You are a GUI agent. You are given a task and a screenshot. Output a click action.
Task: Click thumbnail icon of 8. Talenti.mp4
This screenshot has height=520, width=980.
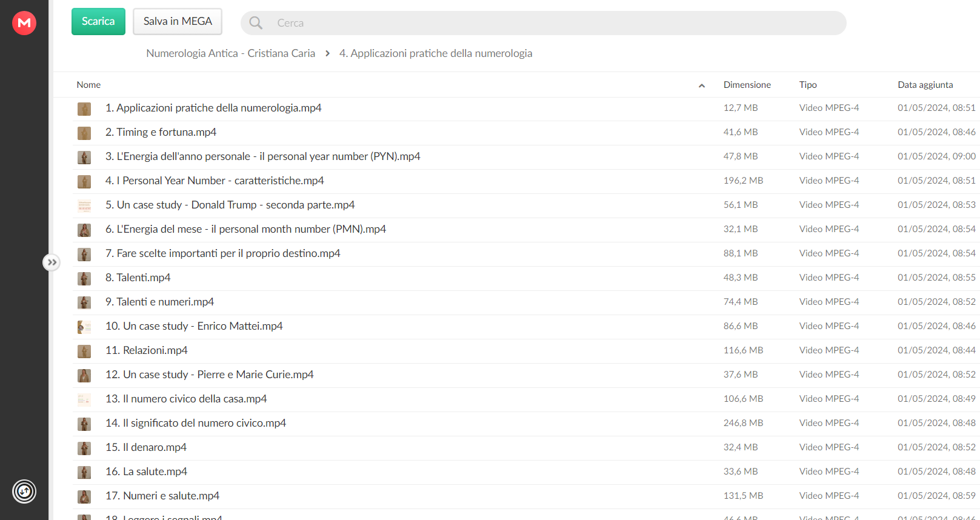coord(84,278)
